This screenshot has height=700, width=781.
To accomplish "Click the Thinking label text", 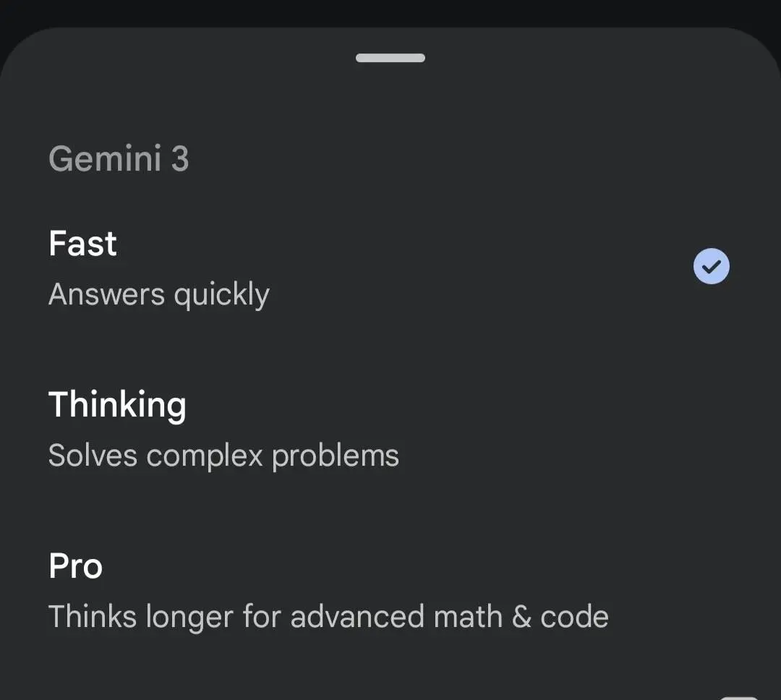I will (117, 405).
